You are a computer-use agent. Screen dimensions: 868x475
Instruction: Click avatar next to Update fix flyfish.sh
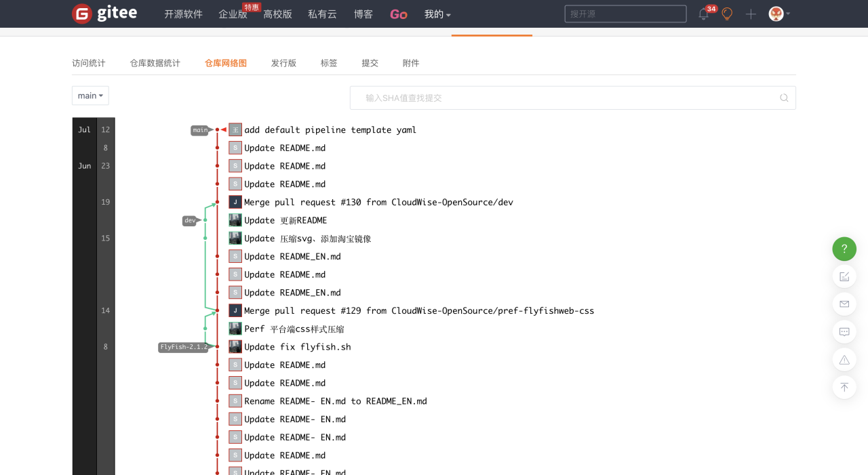click(x=235, y=346)
